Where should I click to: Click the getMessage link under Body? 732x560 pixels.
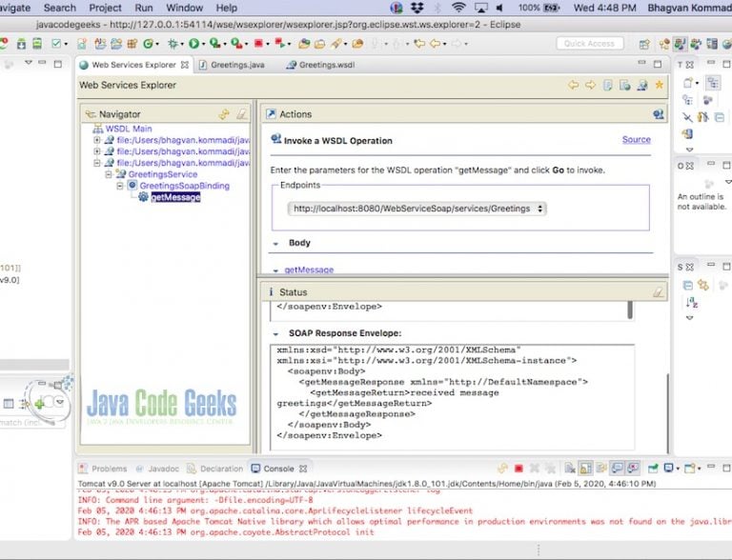(309, 270)
